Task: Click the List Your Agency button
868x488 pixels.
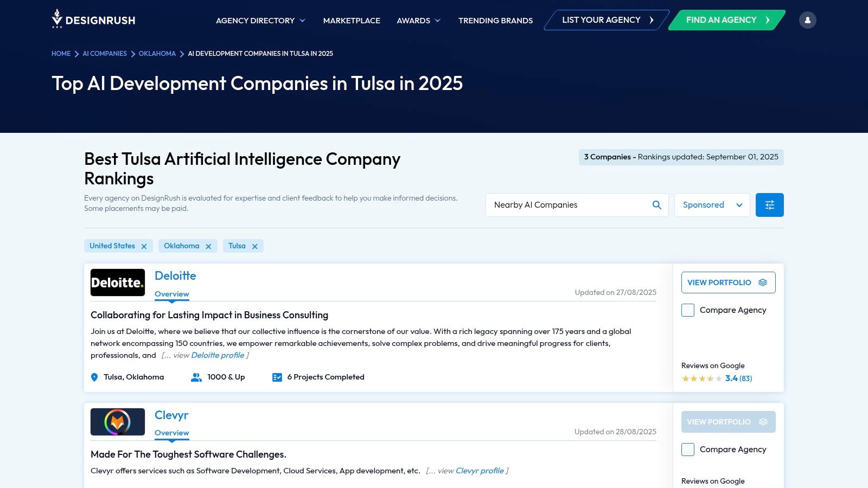Action: click(607, 20)
